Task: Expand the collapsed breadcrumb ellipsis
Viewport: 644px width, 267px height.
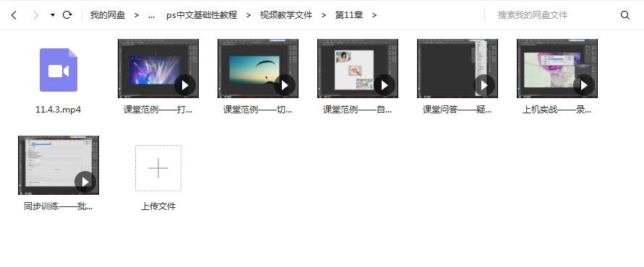Action: click(x=151, y=15)
